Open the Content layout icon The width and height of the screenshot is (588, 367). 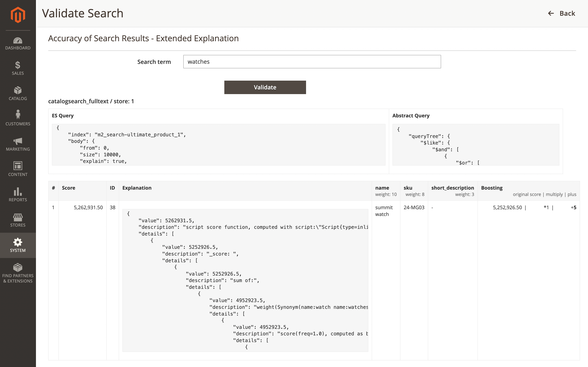[18, 166]
